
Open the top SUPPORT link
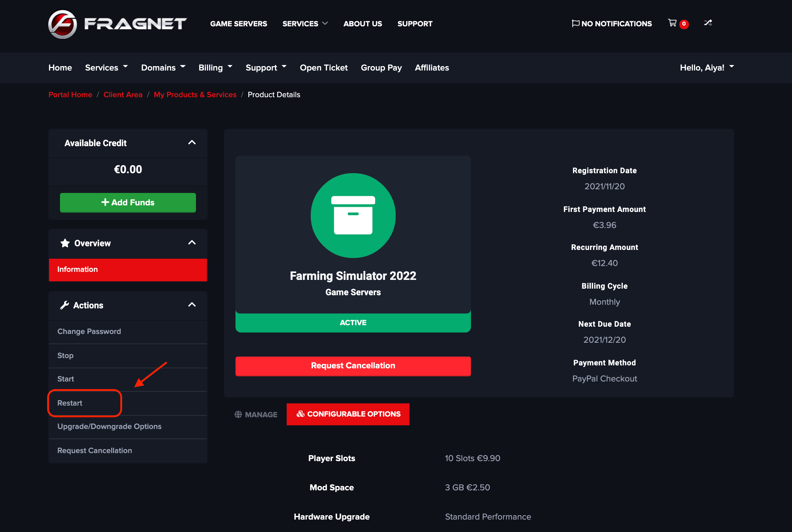pyautogui.click(x=415, y=24)
